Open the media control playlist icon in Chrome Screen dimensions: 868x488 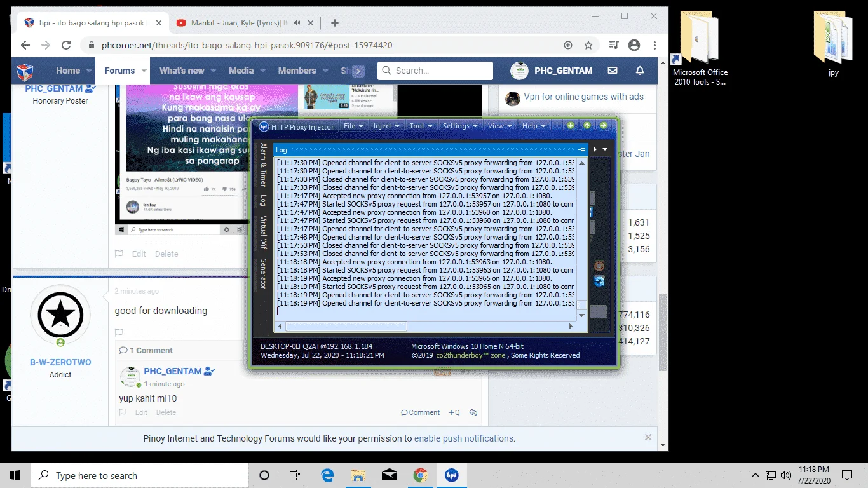click(x=613, y=45)
